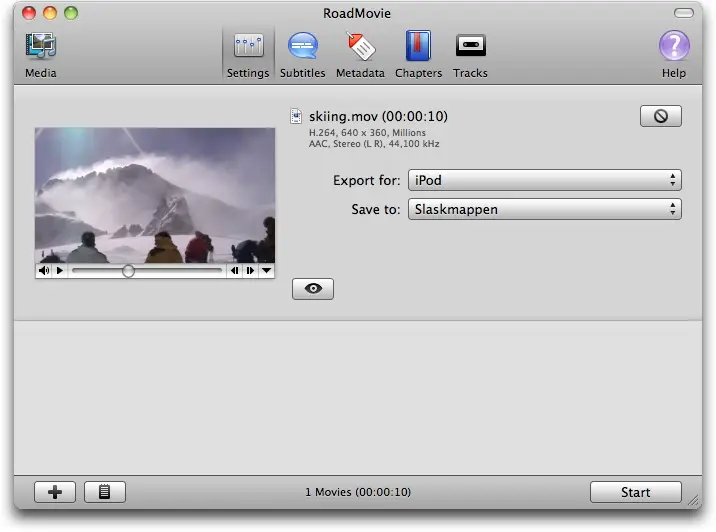Step one frame backward
Viewport: 716px width, 532px height.
[x=235, y=271]
